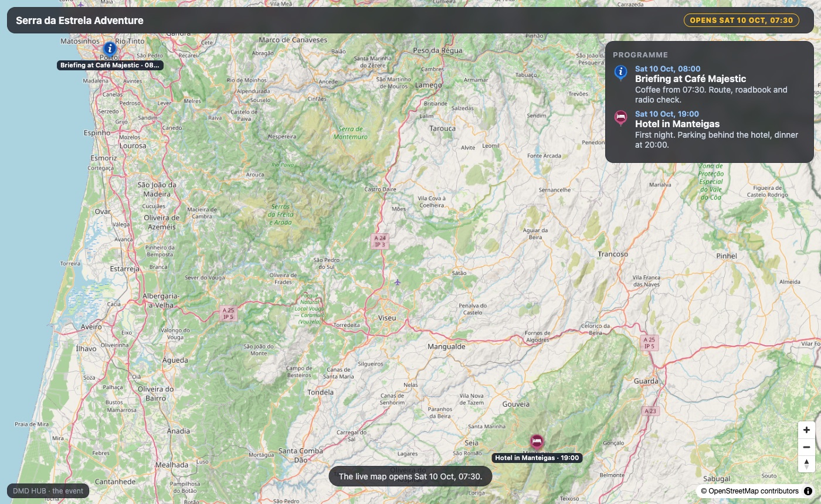Select Hotel in Manteigas programme entry
Screen dimensions: 821x504
[710, 130]
